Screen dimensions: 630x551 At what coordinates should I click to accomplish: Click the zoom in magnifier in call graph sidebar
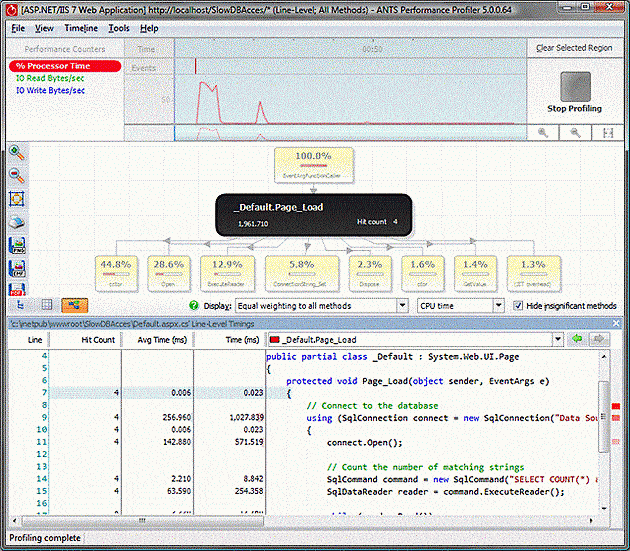tap(16, 152)
